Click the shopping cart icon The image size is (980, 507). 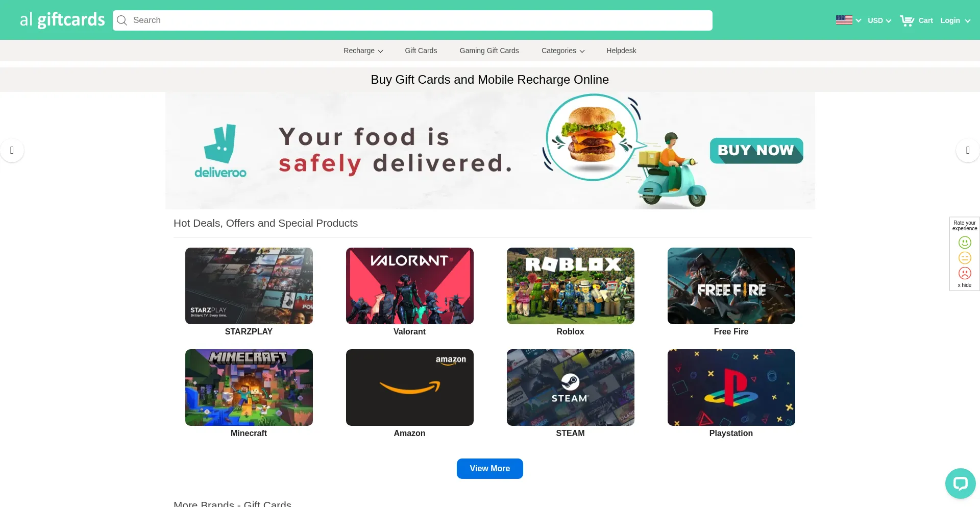pos(907,20)
